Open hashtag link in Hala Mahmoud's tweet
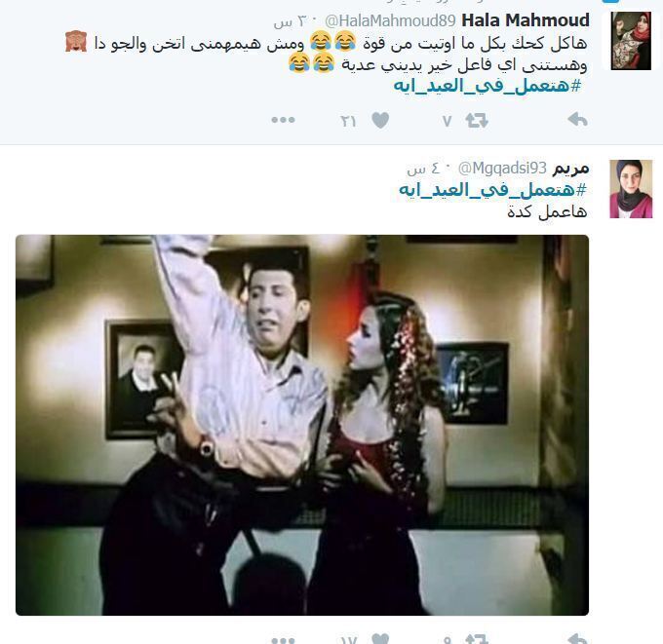The width and height of the screenshot is (663, 644). (x=487, y=86)
